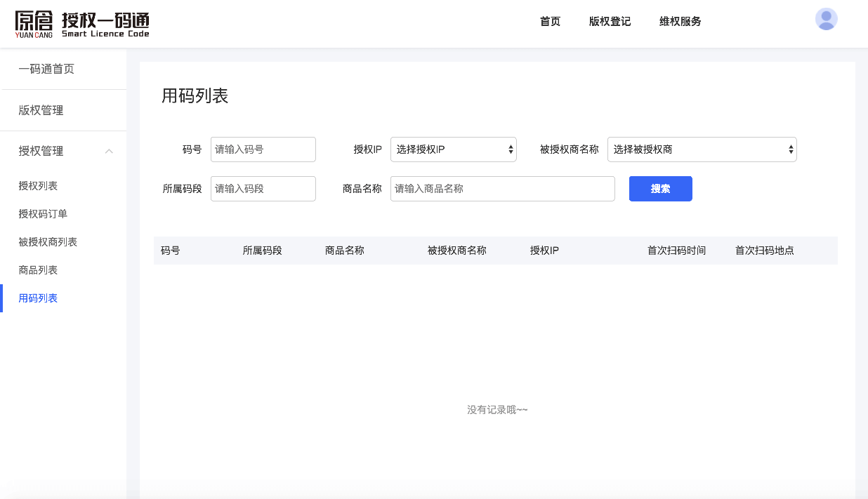The width and height of the screenshot is (868, 499).
Task: Select 授权列表 in sidebar
Action: pos(38,186)
